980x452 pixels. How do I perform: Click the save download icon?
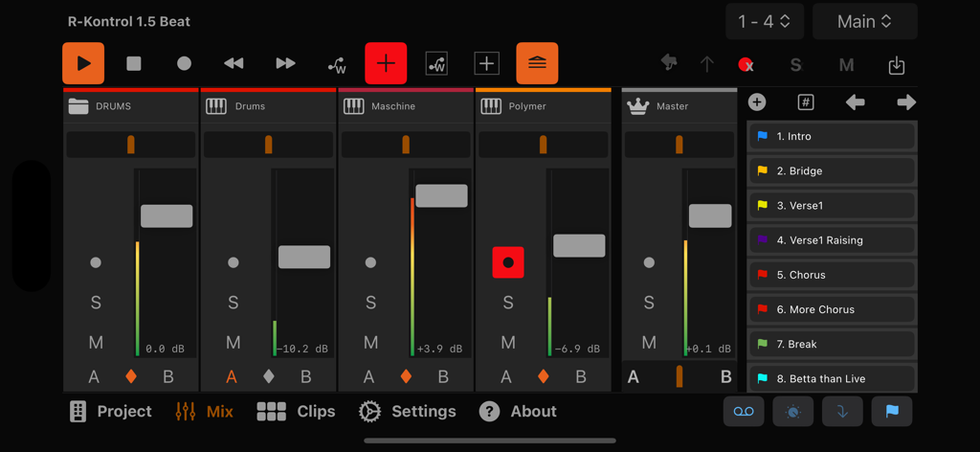pos(896,65)
